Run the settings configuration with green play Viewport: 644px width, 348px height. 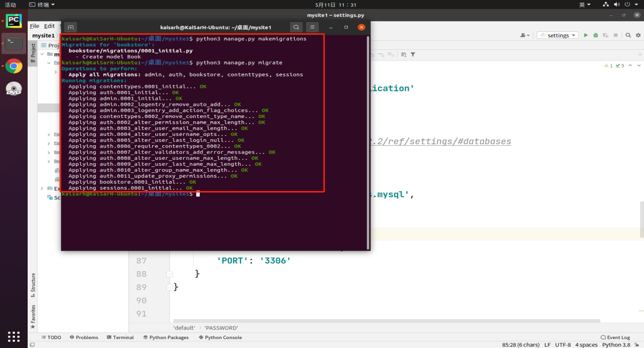pos(585,35)
